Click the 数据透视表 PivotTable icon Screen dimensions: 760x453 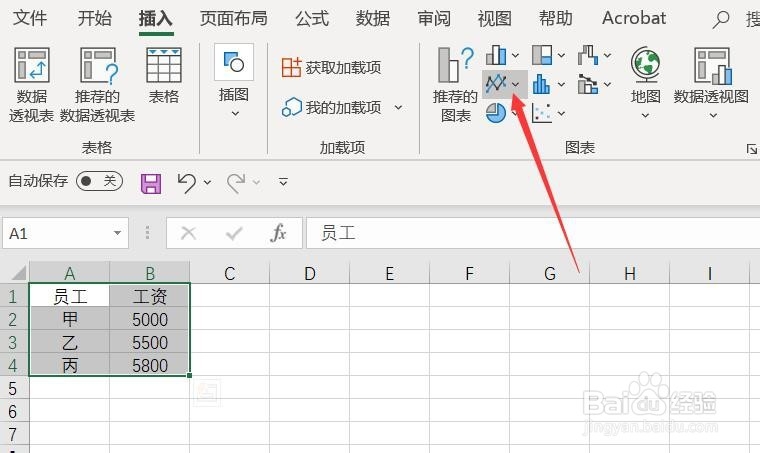click(32, 65)
